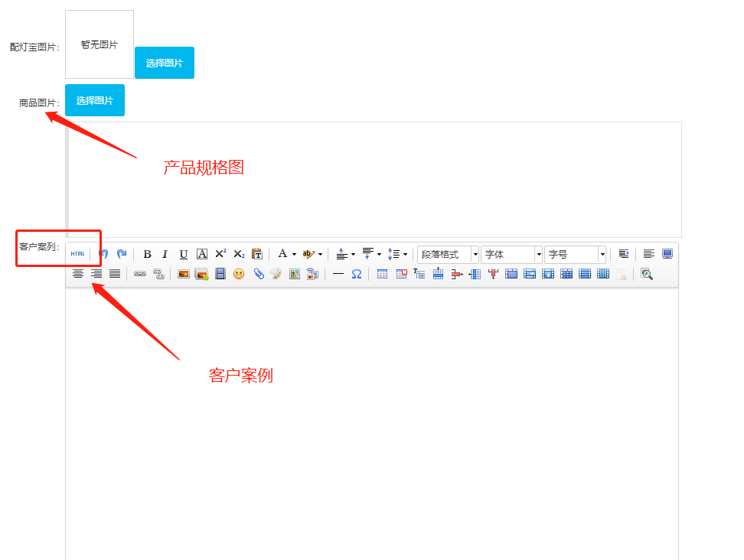
Task: Open the 段落格式 paragraph format dropdown
Action: click(x=448, y=255)
